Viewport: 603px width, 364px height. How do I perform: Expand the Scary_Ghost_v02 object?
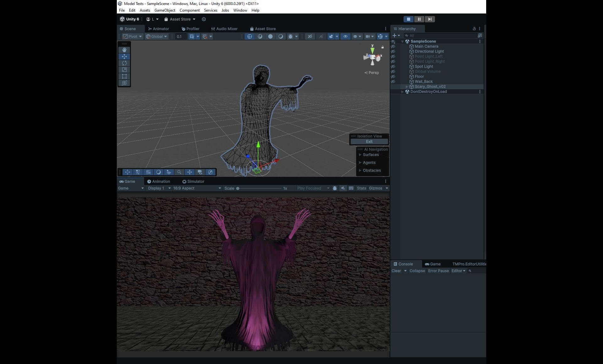point(407,87)
